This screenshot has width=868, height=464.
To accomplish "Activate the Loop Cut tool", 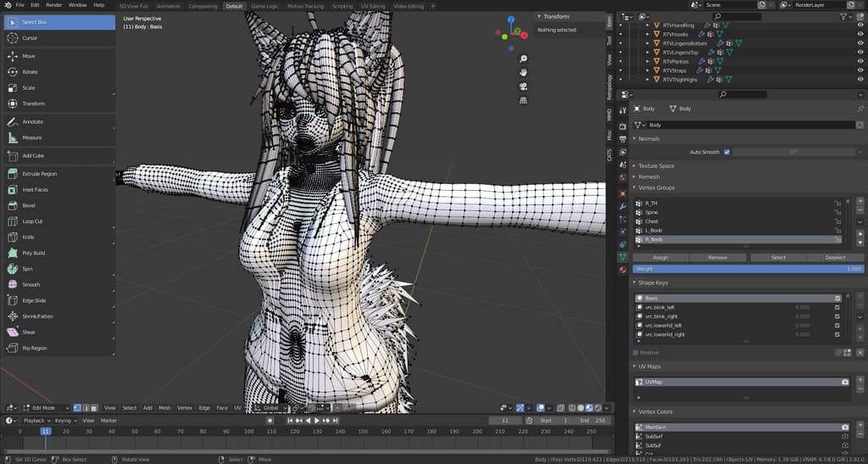I will click(32, 221).
